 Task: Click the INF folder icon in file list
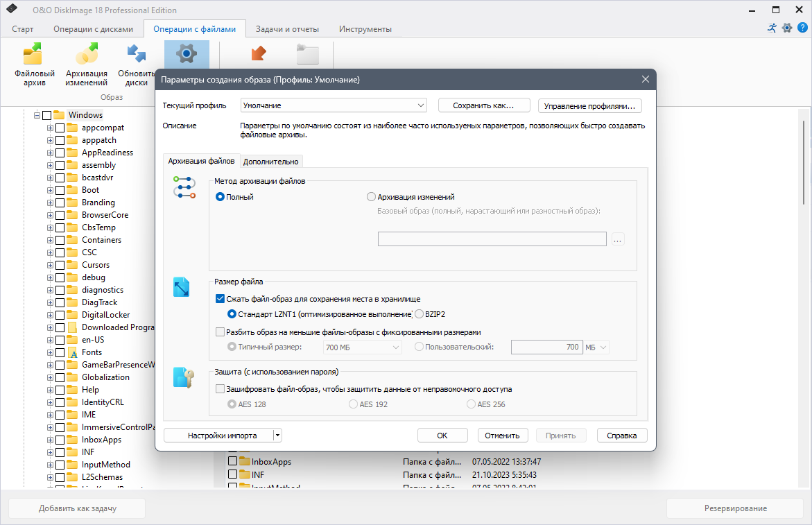[244, 474]
